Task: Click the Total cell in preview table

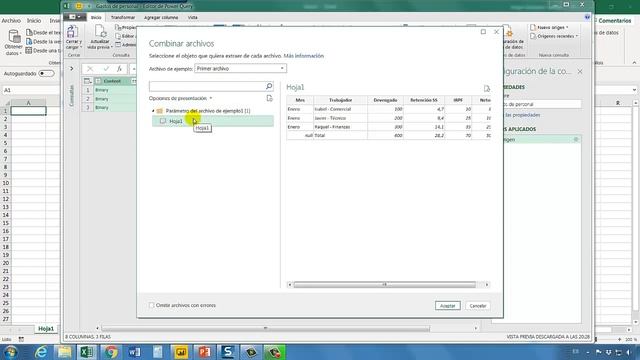Action: tap(340, 136)
